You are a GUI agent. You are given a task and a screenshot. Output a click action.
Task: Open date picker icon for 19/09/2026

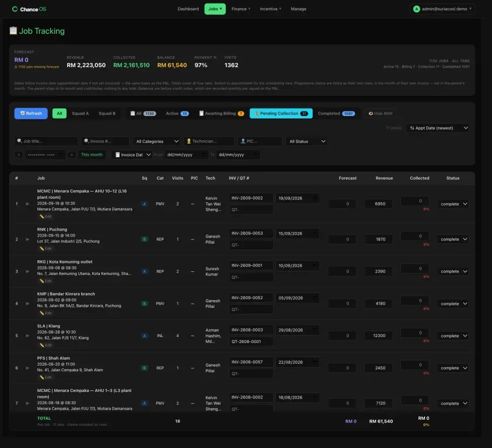tap(315, 198)
